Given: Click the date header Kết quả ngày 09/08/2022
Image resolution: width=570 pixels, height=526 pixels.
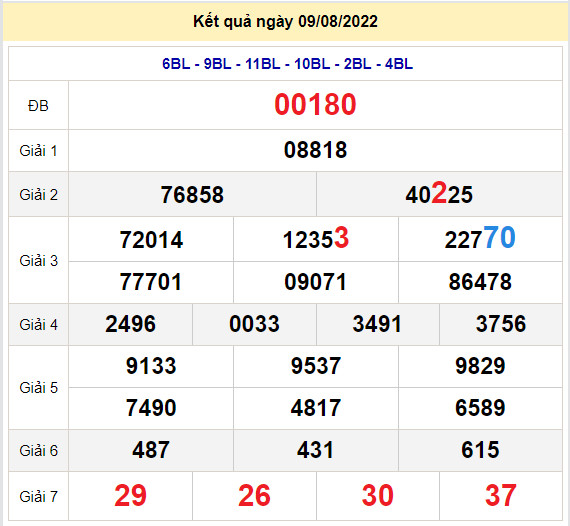Looking at the screenshot, I should click(285, 22).
